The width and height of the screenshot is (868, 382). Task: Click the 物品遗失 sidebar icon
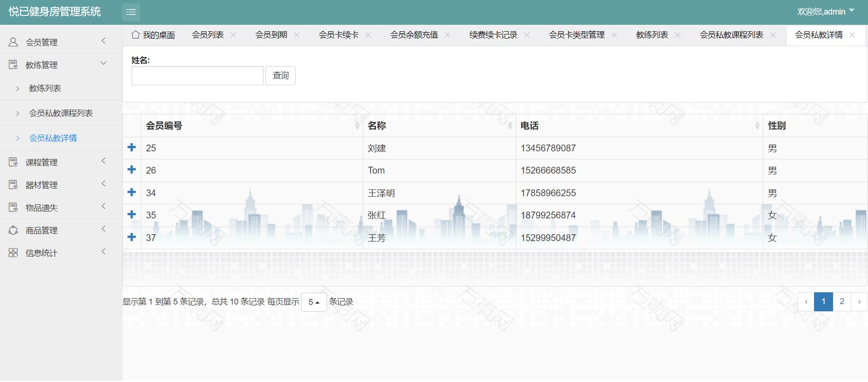(13, 208)
